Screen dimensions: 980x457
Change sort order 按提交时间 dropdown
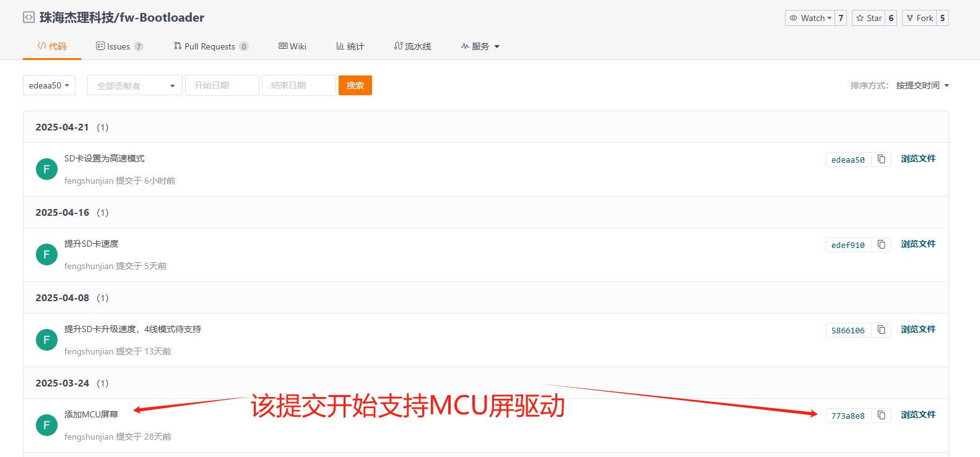tap(922, 85)
